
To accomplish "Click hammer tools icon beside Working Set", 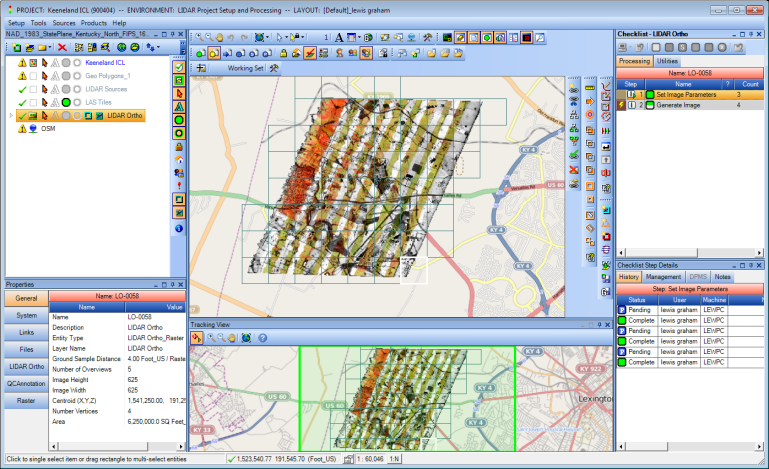I will coord(274,69).
